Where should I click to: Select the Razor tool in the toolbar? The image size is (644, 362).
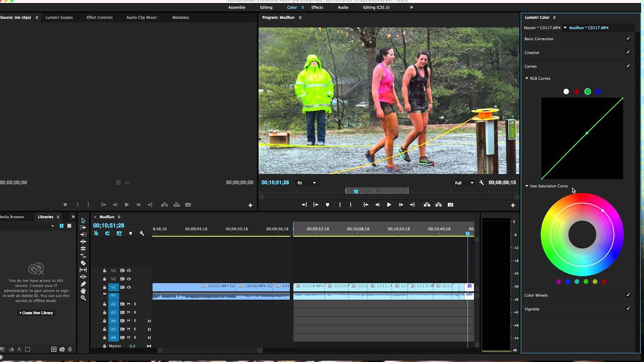pyautogui.click(x=83, y=263)
